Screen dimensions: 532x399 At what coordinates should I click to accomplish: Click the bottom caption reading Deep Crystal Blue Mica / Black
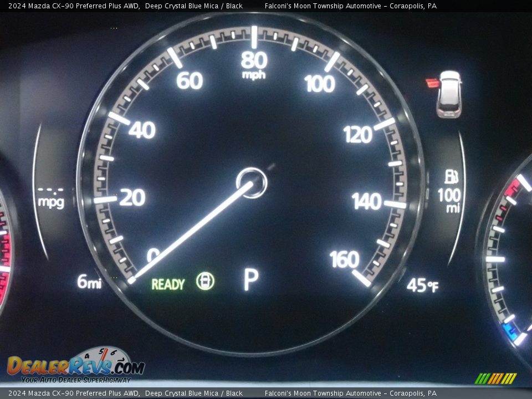[194, 393]
